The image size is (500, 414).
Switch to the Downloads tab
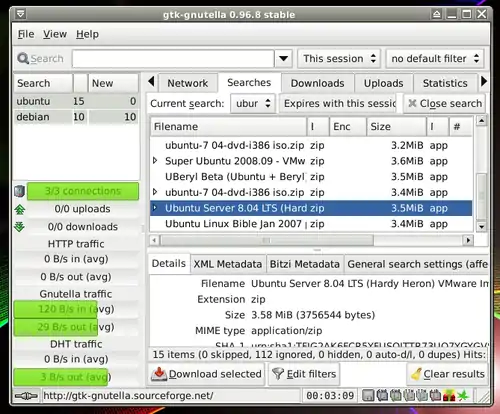point(317,83)
